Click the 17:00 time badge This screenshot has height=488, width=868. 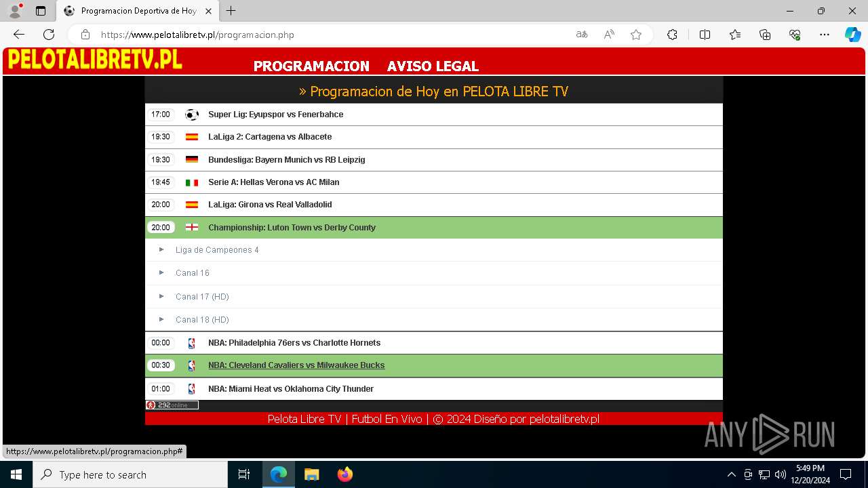(x=161, y=115)
